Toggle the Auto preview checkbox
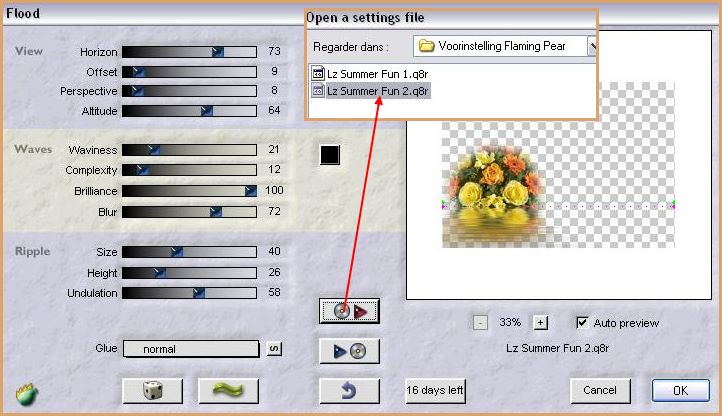The width and height of the screenshot is (722, 416). pos(583,323)
